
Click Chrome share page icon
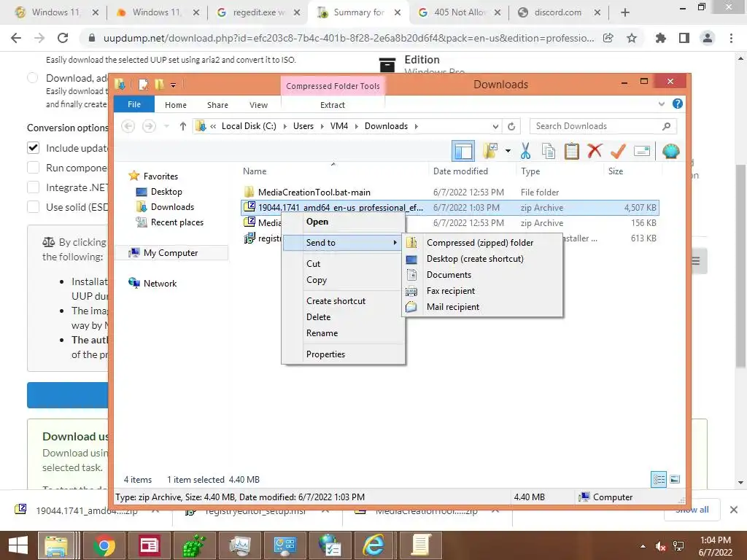coord(608,38)
